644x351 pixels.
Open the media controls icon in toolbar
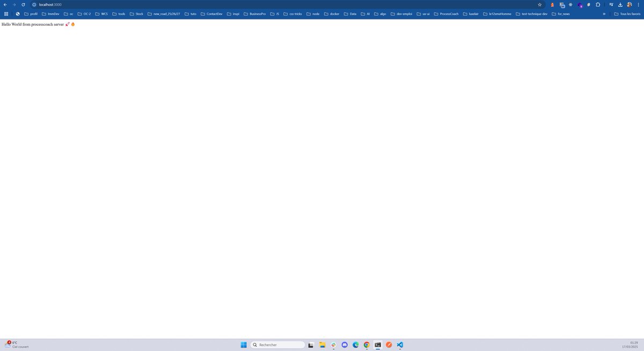(611, 4)
